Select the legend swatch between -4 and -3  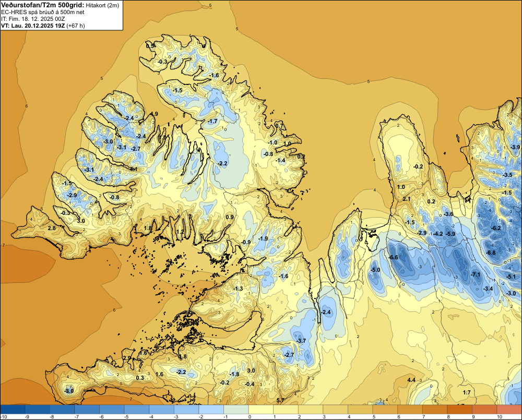161,409
